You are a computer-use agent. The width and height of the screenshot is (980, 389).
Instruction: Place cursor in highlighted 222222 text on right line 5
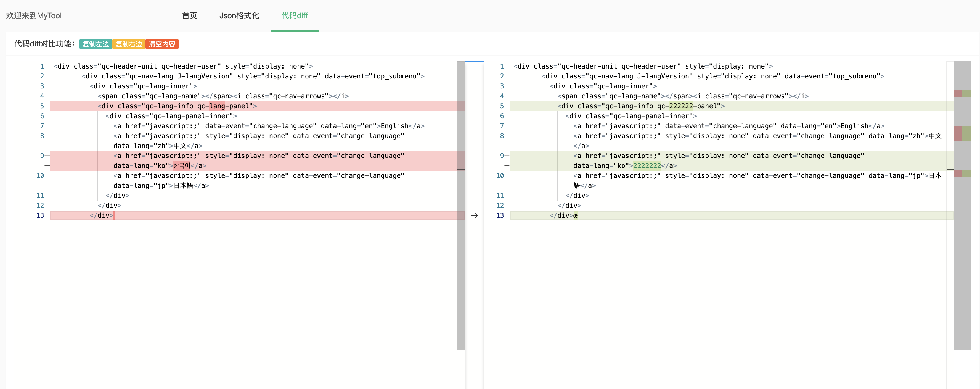tap(680, 106)
